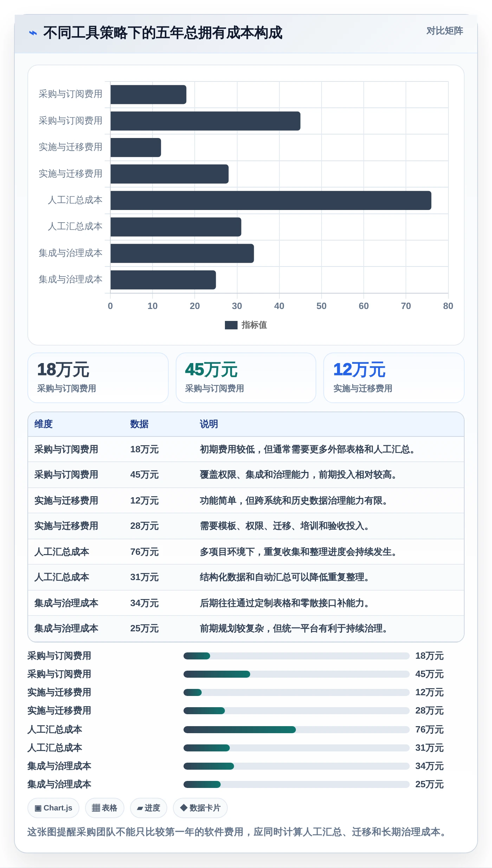
Task: Click the progress bar labeled 28万元
Action: click(296, 711)
